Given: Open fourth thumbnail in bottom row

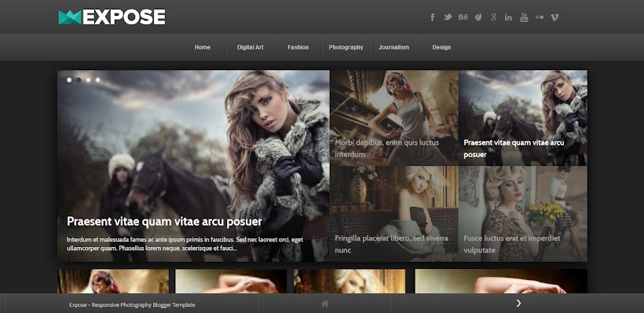Looking at the screenshot, I should [501, 281].
